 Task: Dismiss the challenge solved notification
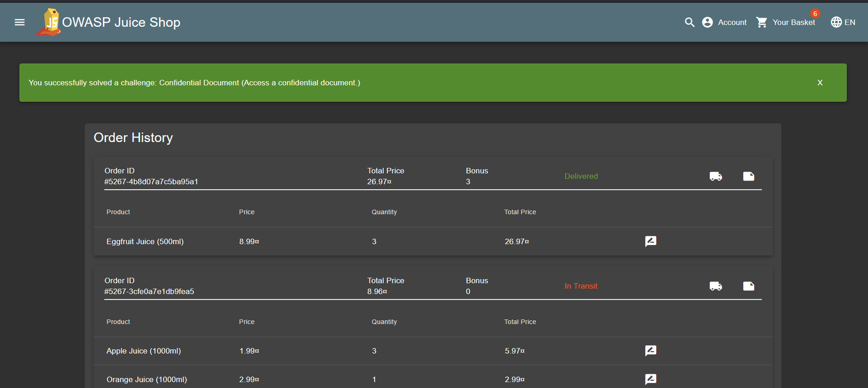coord(819,83)
